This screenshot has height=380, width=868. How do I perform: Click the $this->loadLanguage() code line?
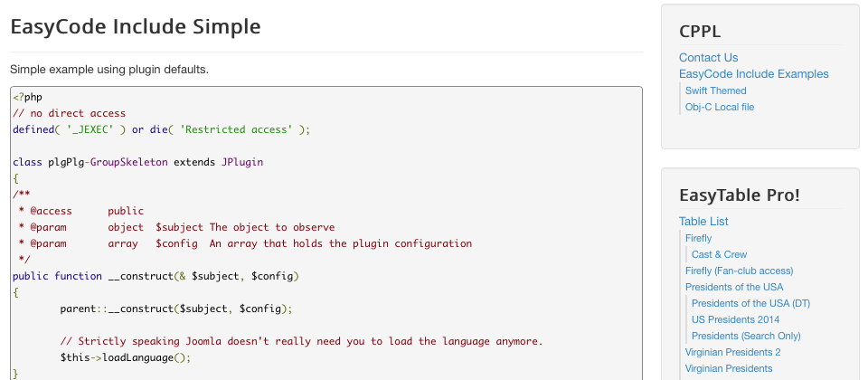[126, 358]
